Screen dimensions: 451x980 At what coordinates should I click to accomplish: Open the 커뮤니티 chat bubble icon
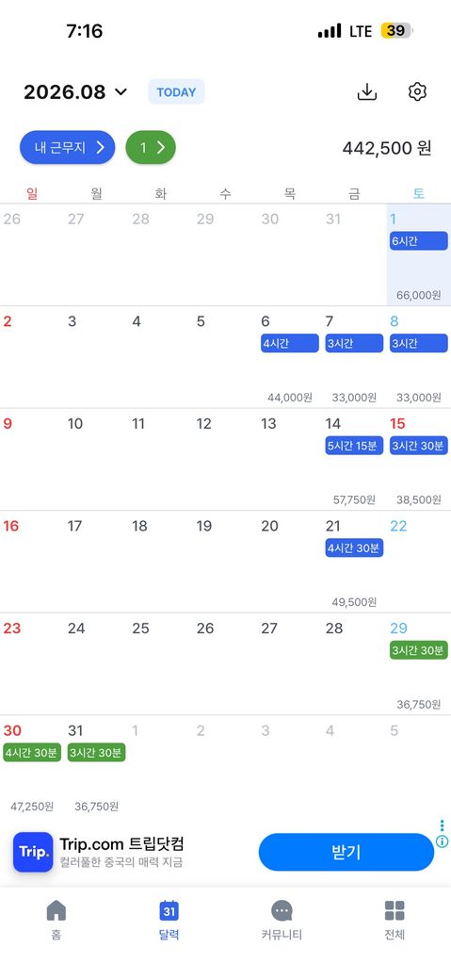click(282, 910)
